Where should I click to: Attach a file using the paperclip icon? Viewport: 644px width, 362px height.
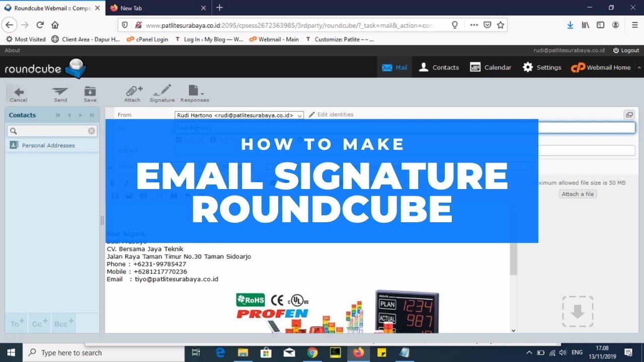pos(133,94)
